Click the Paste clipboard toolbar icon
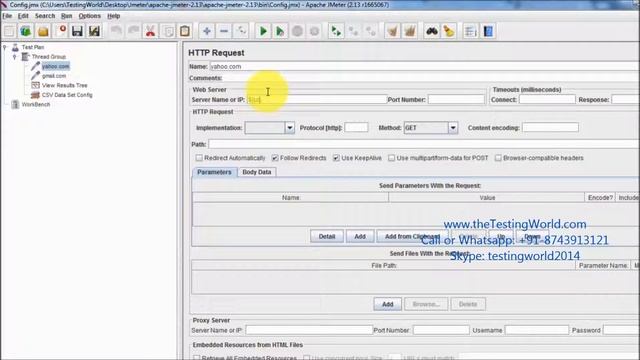The width and height of the screenshot is (640, 360). click(x=185, y=31)
